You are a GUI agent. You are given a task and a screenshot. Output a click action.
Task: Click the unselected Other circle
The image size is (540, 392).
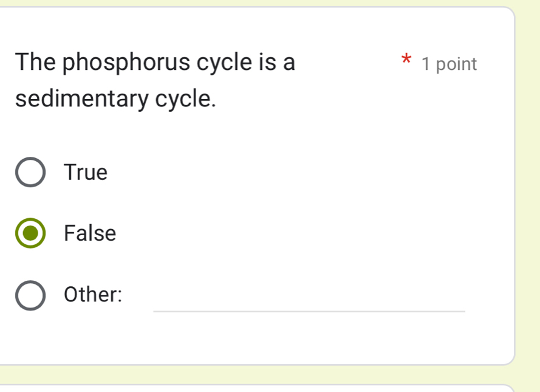pos(30,295)
